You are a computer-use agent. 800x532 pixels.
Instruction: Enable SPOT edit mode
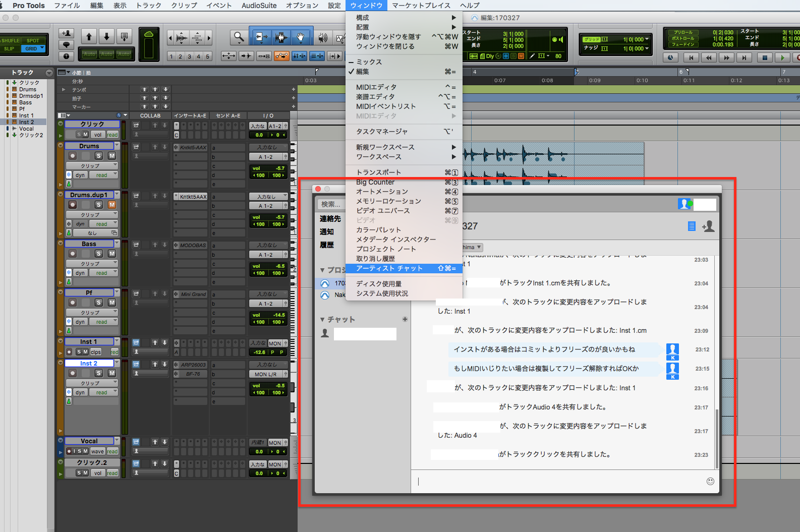click(33, 40)
